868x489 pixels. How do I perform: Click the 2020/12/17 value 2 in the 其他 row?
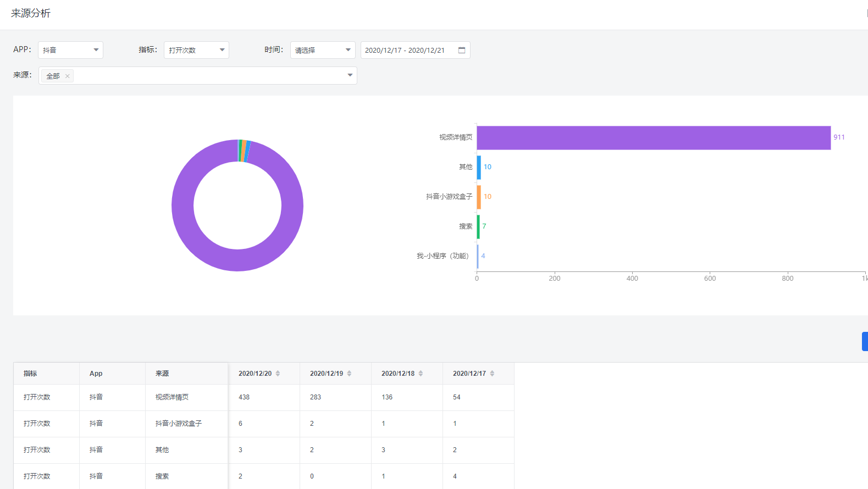click(455, 450)
